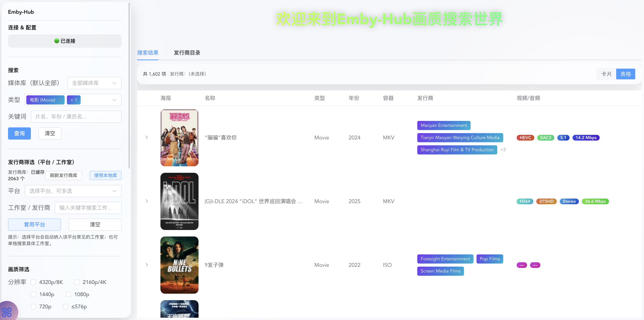Image resolution: width=644 pixels, height=320 pixels.
Task: Click the Maoyan Entertainment publisher tag
Action: [x=444, y=125]
